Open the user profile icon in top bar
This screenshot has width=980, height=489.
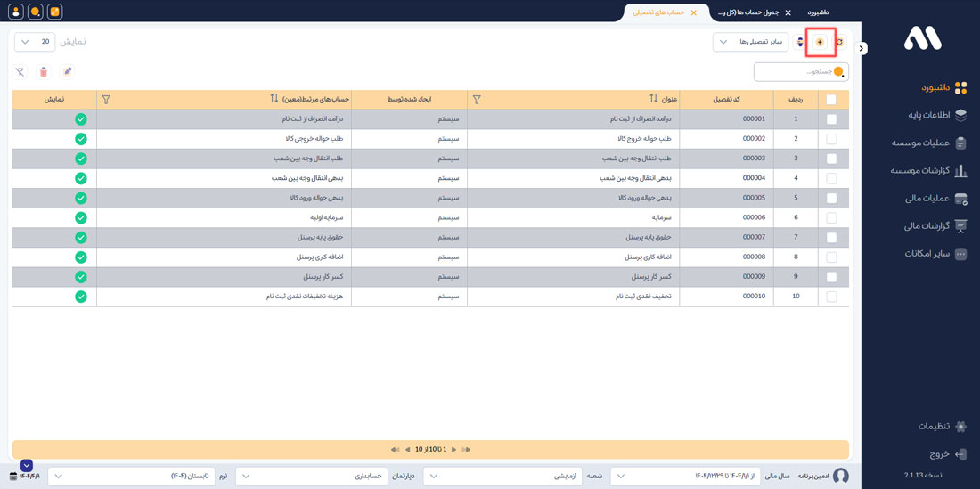tap(15, 12)
